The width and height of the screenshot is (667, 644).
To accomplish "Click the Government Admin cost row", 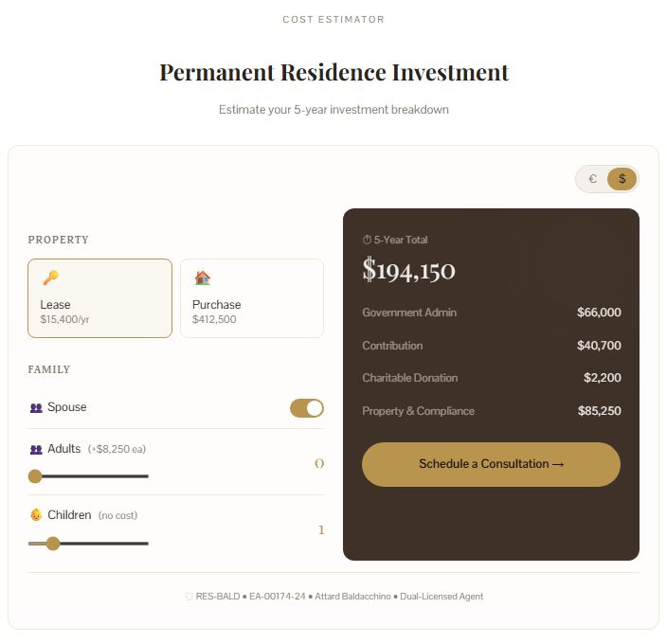I will pyautogui.click(x=491, y=313).
